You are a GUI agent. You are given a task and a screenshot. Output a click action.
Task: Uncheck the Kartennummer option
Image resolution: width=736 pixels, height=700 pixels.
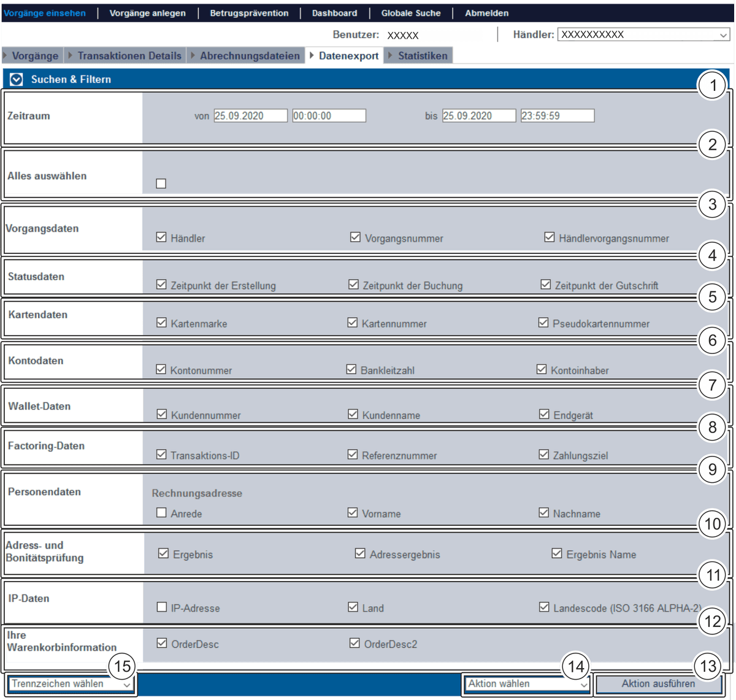pyautogui.click(x=353, y=323)
